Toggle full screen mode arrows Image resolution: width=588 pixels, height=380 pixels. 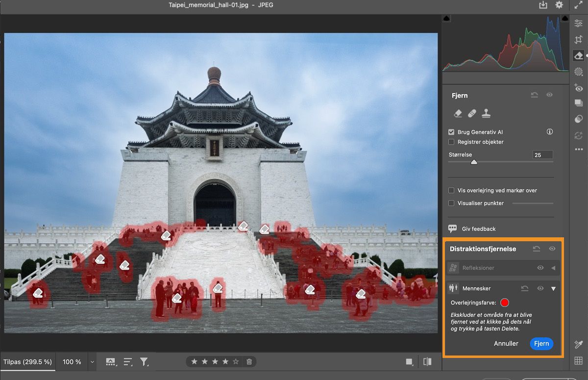[579, 5]
